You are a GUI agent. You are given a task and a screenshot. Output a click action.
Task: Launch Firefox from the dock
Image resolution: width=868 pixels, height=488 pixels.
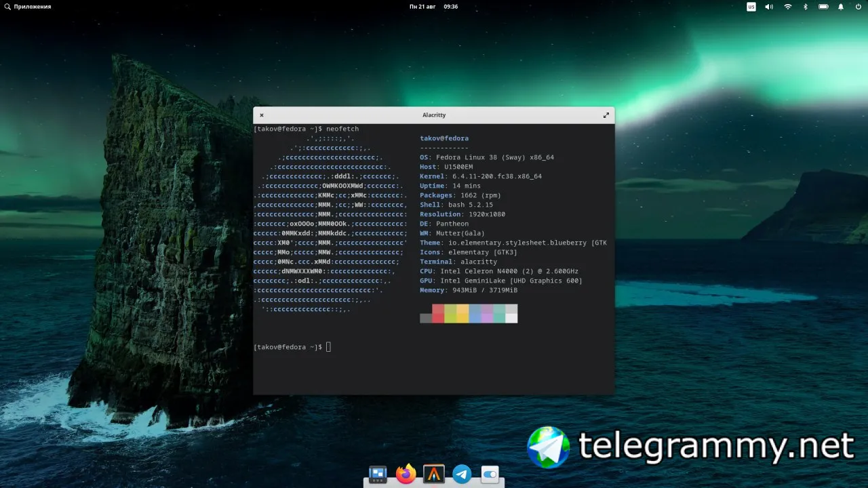[406, 474]
